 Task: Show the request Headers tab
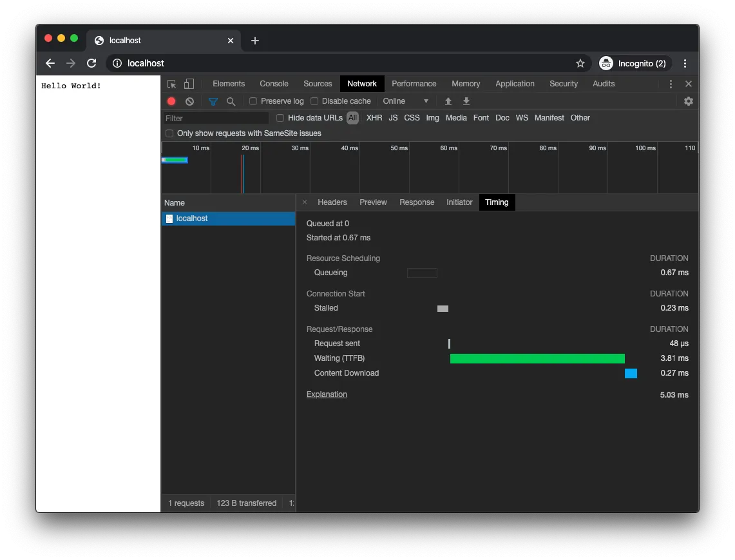pos(332,202)
